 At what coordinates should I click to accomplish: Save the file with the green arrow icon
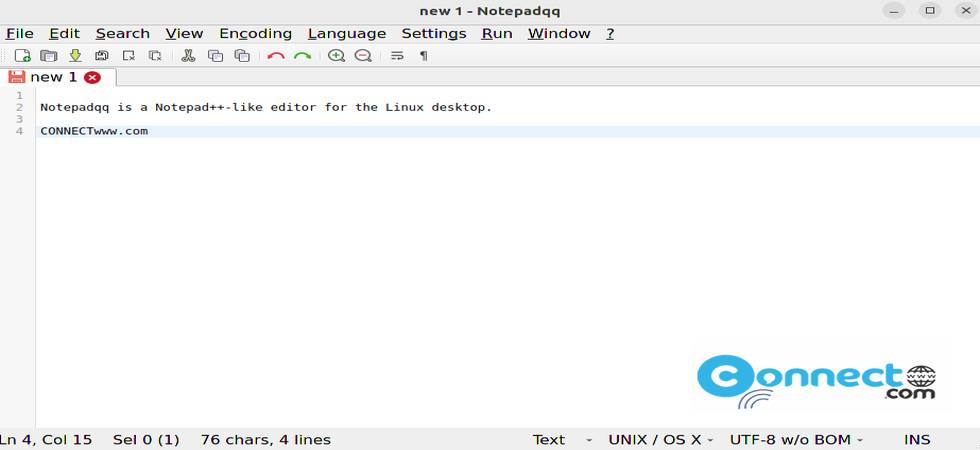pos(75,56)
